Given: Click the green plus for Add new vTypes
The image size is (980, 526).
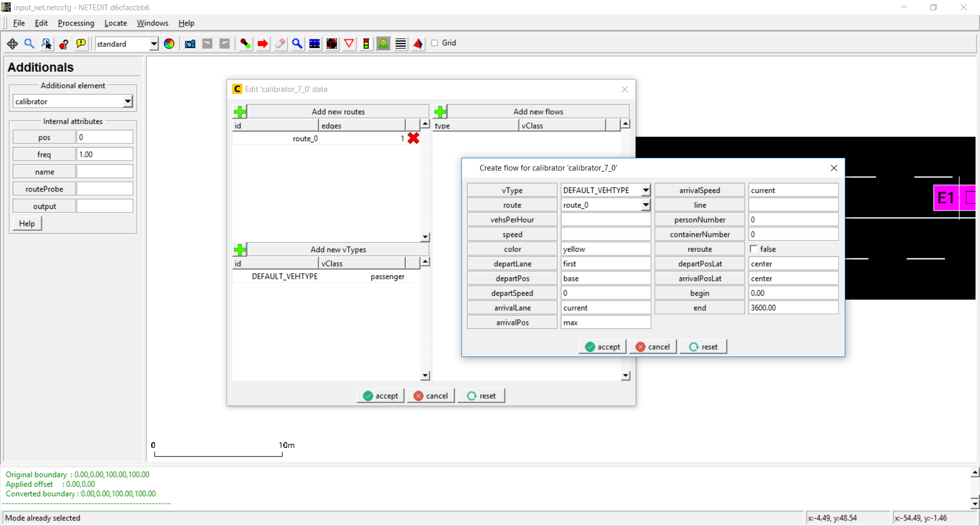Looking at the screenshot, I should (x=240, y=250).
